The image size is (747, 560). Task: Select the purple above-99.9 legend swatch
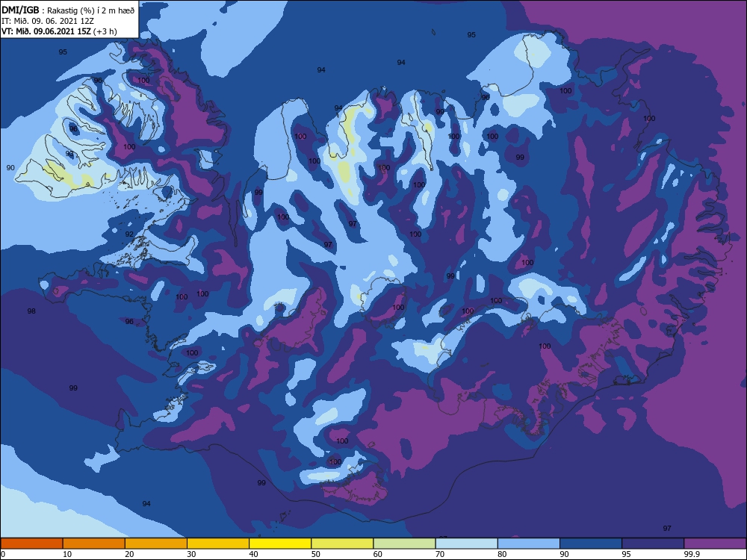716,544
